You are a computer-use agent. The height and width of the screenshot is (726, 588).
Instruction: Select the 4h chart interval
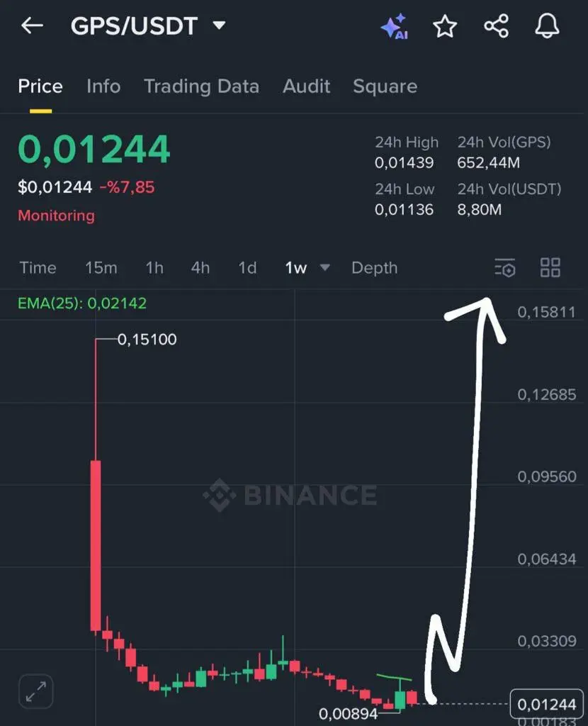click(200, 267)
